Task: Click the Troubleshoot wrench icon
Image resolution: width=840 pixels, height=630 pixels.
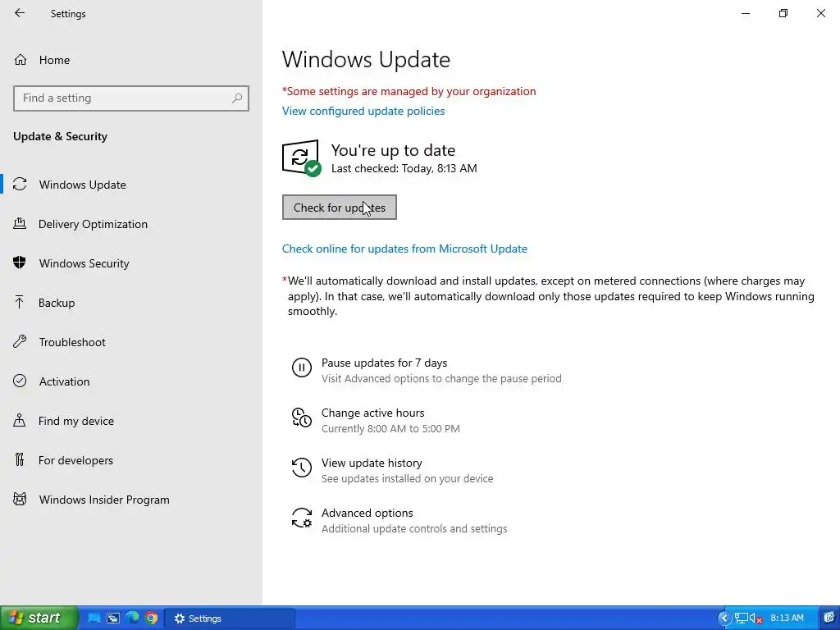Action: pos(20,341)
